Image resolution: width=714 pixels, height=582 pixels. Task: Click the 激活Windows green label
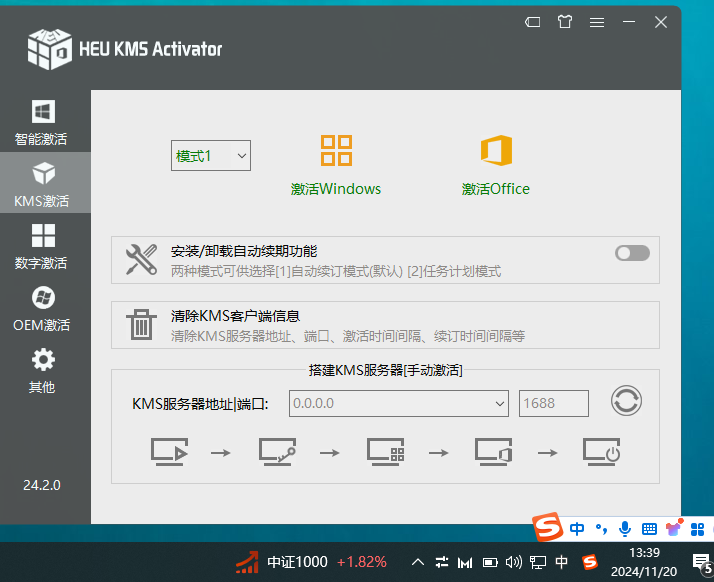336,189
